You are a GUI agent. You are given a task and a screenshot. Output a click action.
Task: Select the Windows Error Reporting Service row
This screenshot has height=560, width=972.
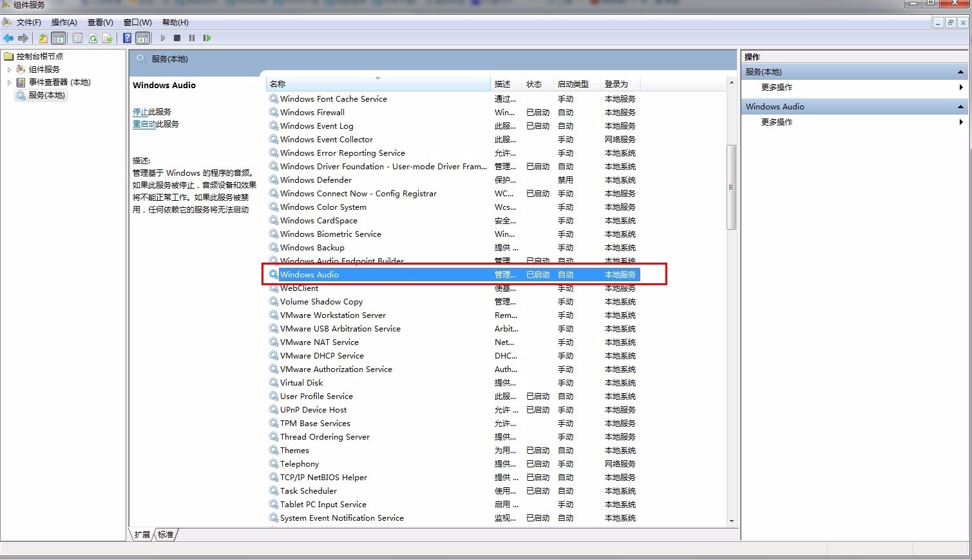[x=453, y=153]
